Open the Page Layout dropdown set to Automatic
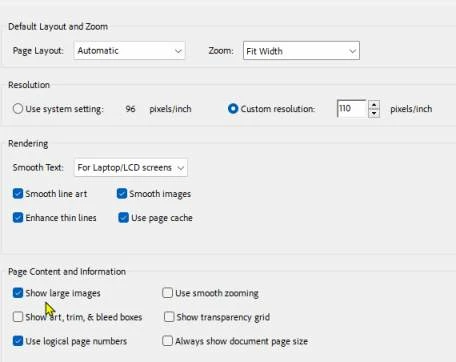The height and width of the screenshot is (362, 456). tap(129, 51)
